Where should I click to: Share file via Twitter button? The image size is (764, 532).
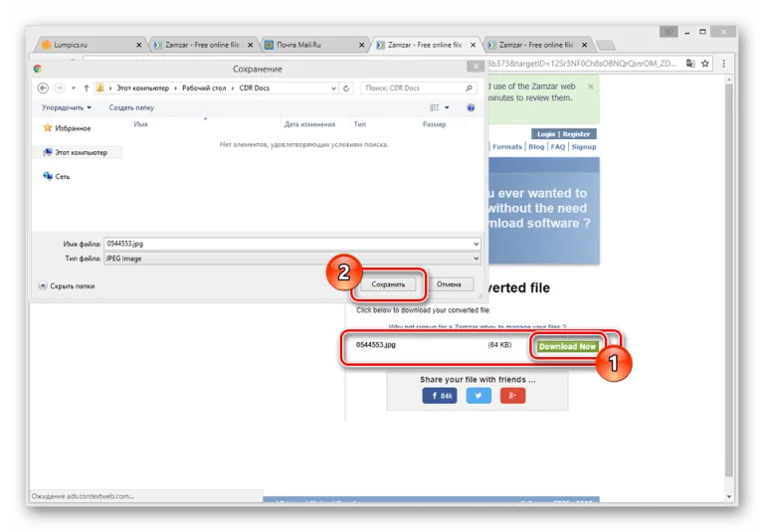[x=478, y=396]
